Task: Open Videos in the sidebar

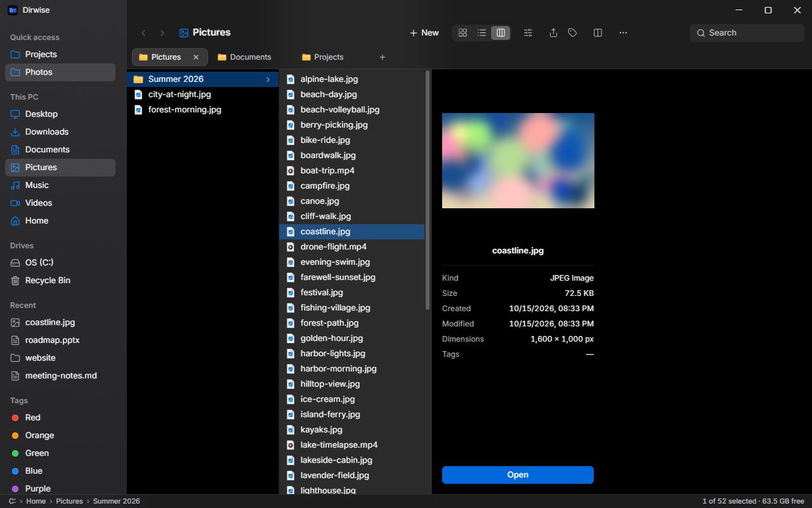Action: 60,203
